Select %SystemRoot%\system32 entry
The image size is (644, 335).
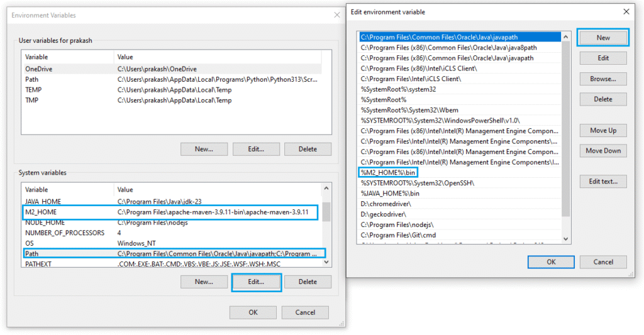click(x=460, y=89)
